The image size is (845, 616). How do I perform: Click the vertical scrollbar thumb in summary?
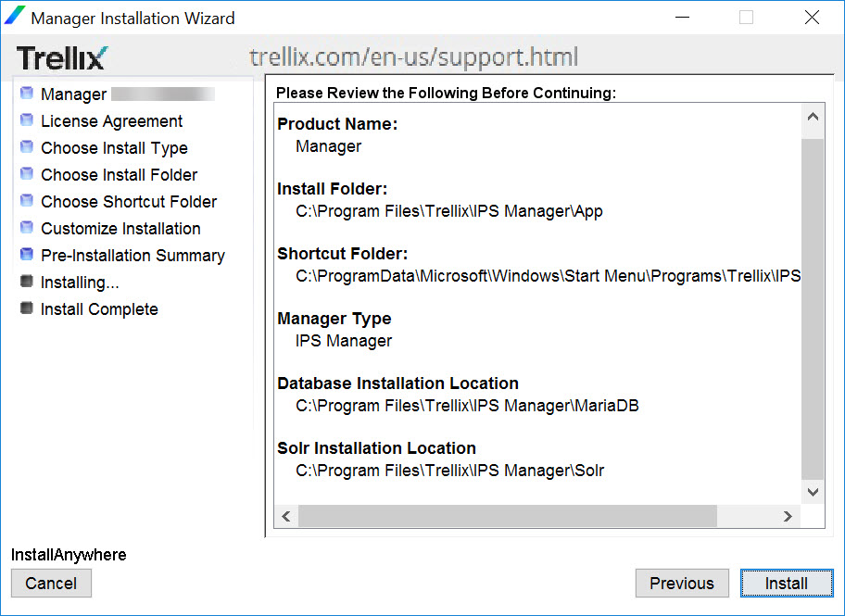tap(813, 308)
